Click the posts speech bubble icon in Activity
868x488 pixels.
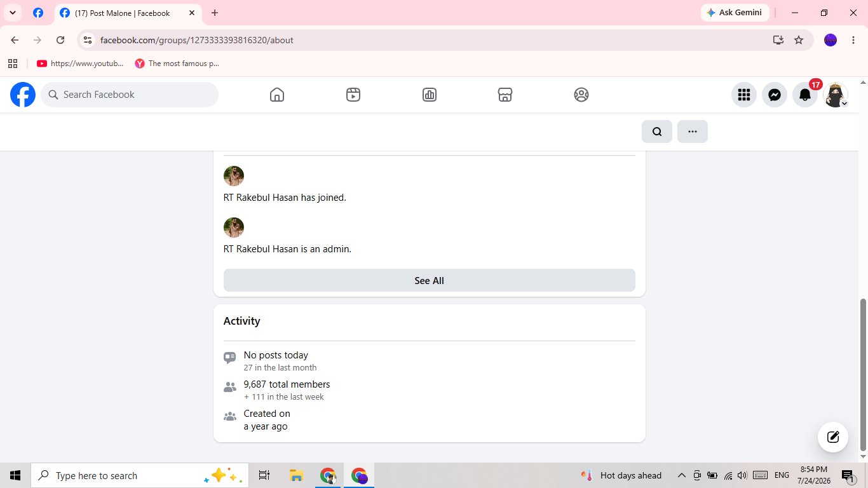click(x=230, y=358)
